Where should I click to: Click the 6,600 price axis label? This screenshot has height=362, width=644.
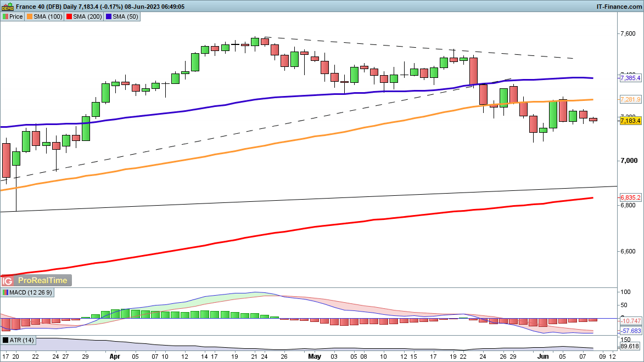coord(628,251)
